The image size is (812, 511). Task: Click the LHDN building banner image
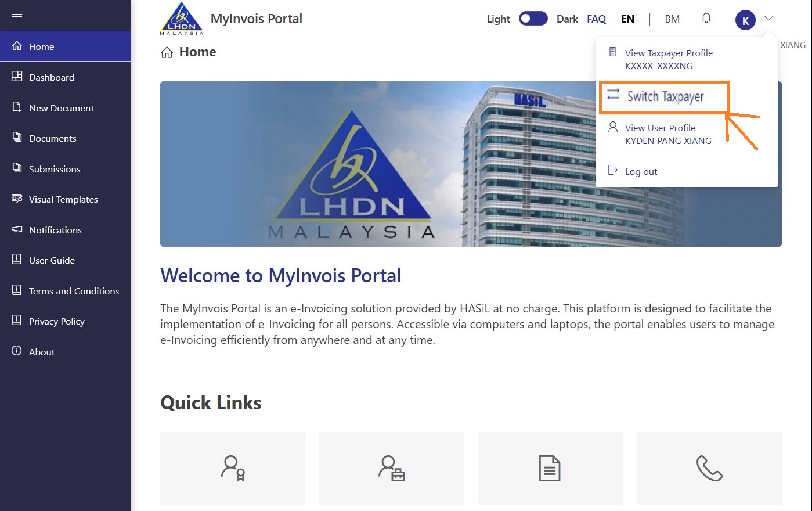tap(377, 164)
